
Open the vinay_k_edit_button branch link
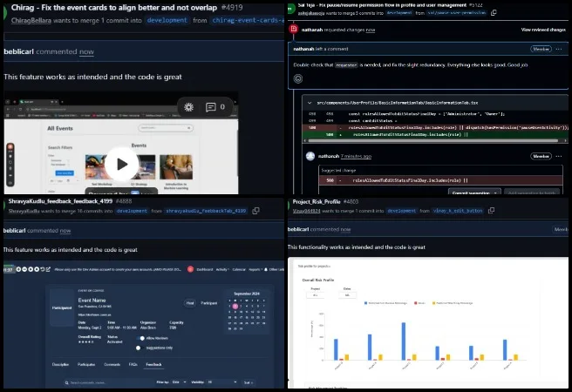(x=458, y=211)
